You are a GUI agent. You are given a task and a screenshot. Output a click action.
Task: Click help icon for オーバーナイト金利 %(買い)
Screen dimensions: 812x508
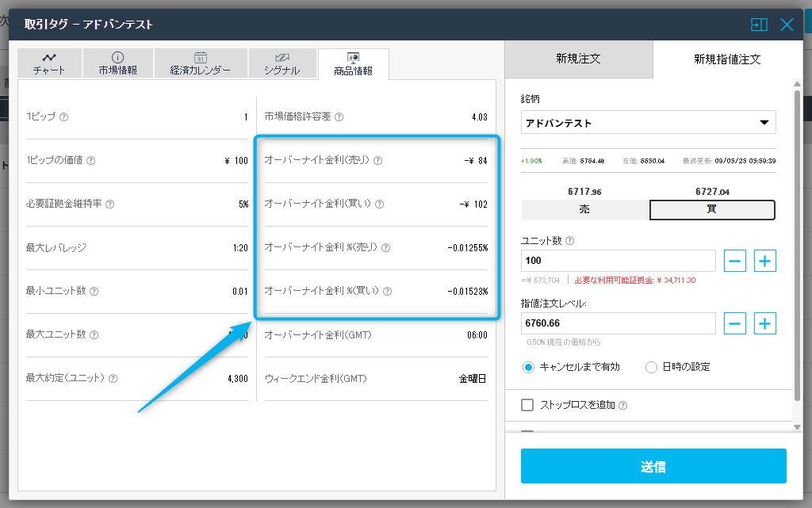tap(387, 291)
